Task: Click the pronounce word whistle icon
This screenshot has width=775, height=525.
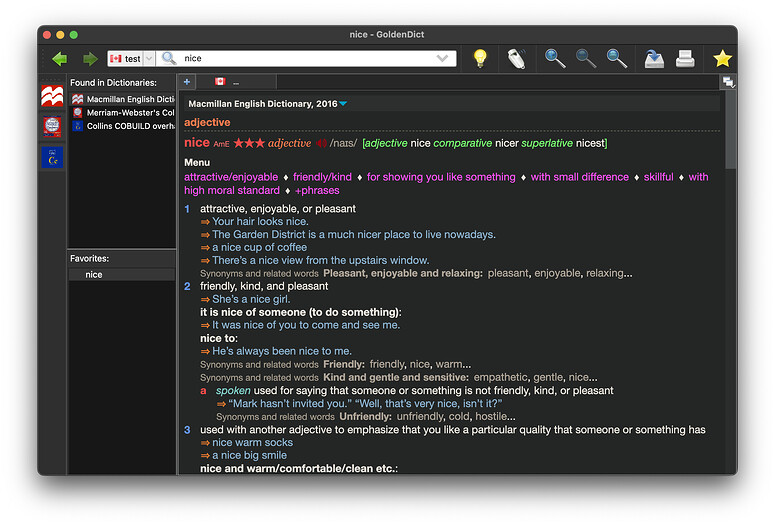Action: (516, 59)
